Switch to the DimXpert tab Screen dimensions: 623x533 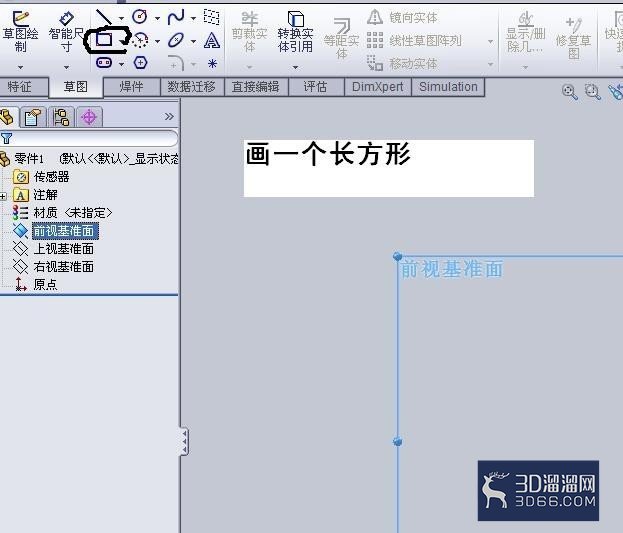377,87
